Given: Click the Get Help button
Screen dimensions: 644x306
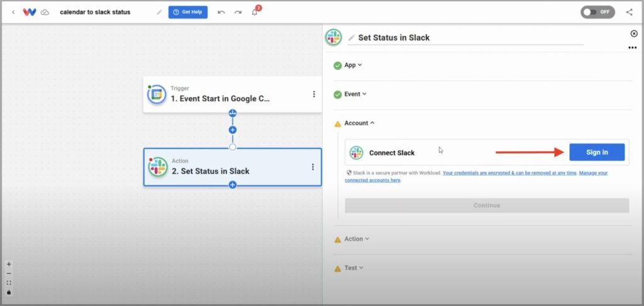Looking at the screenshot, I should [187, 12].
